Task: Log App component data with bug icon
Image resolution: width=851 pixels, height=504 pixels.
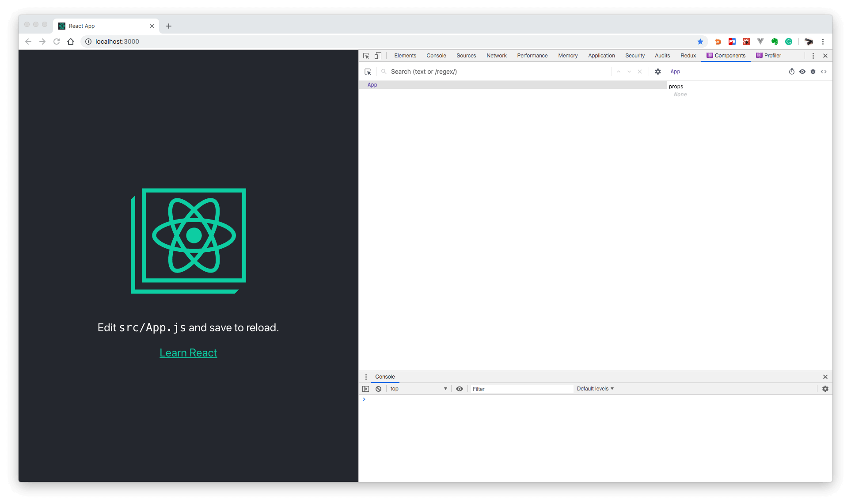Action: [813, 72]
